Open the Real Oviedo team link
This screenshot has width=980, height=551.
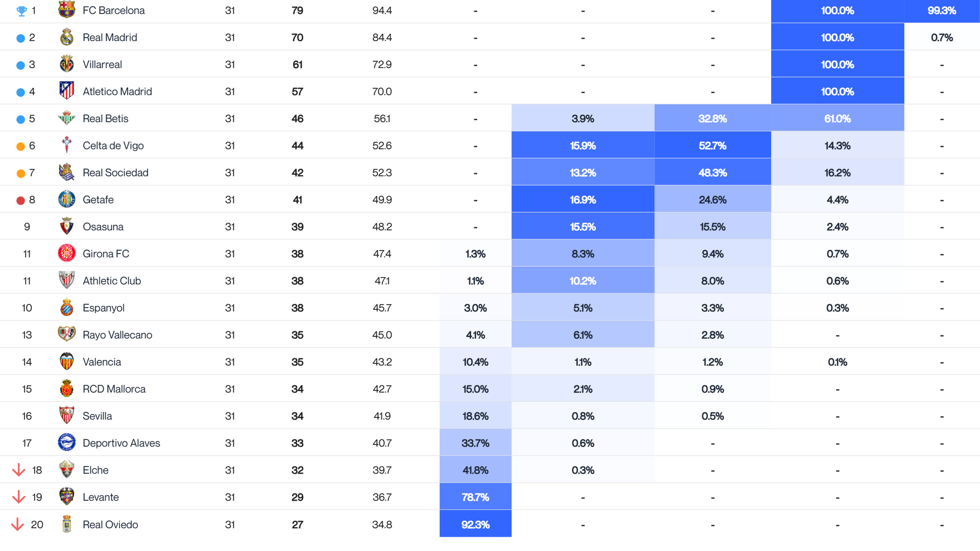coord(110,524)
